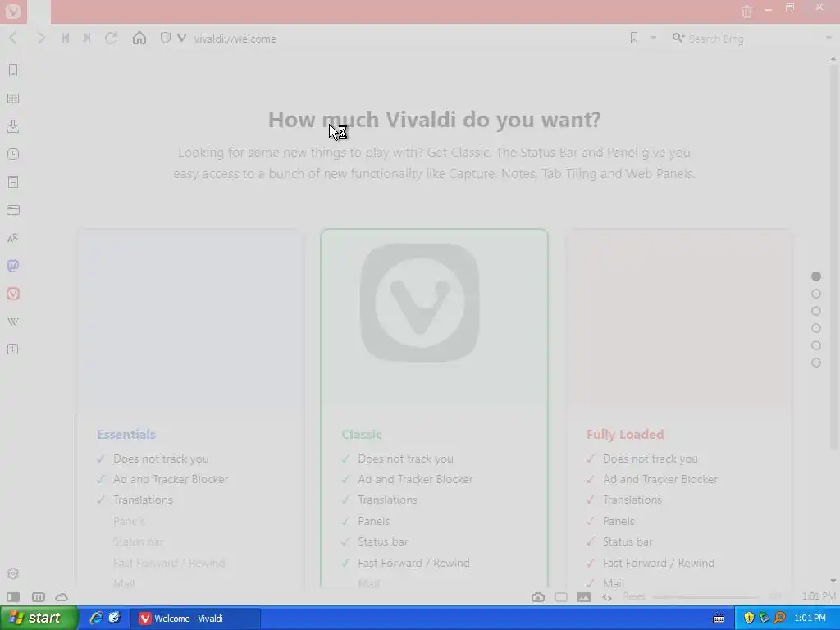The width and height of the screenshot is (840, 630).
Task: Click the Fully Loaded heading
Action: [x=625, y=435]
